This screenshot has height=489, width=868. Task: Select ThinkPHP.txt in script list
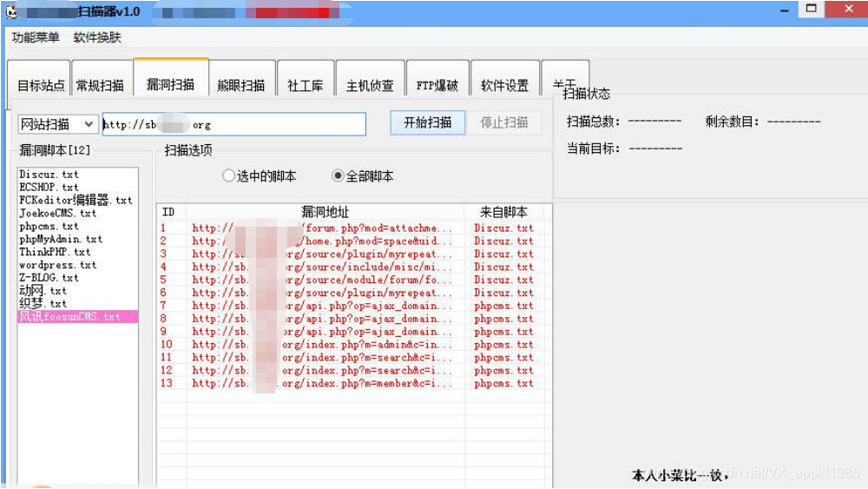[x=77, y=252]
